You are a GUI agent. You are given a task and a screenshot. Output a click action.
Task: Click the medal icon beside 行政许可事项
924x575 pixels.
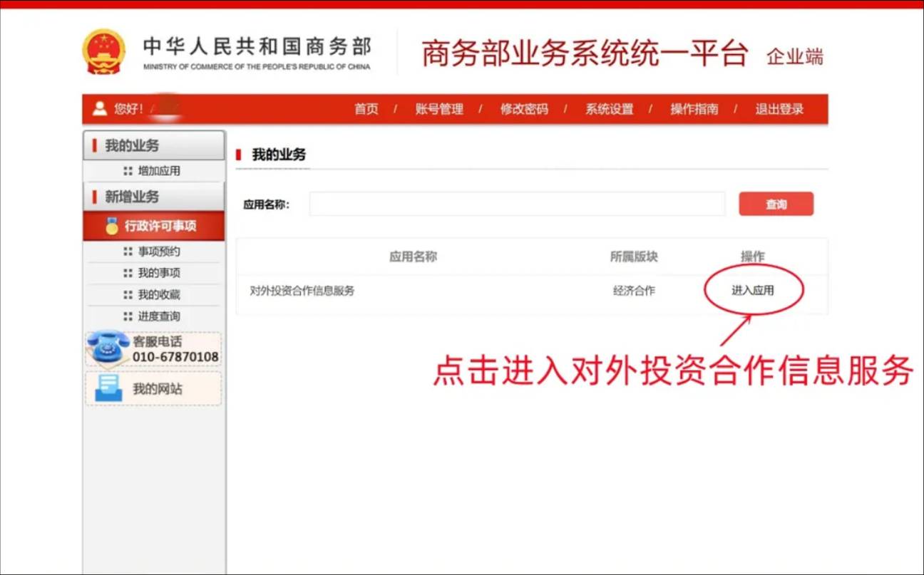pos(112,227)
